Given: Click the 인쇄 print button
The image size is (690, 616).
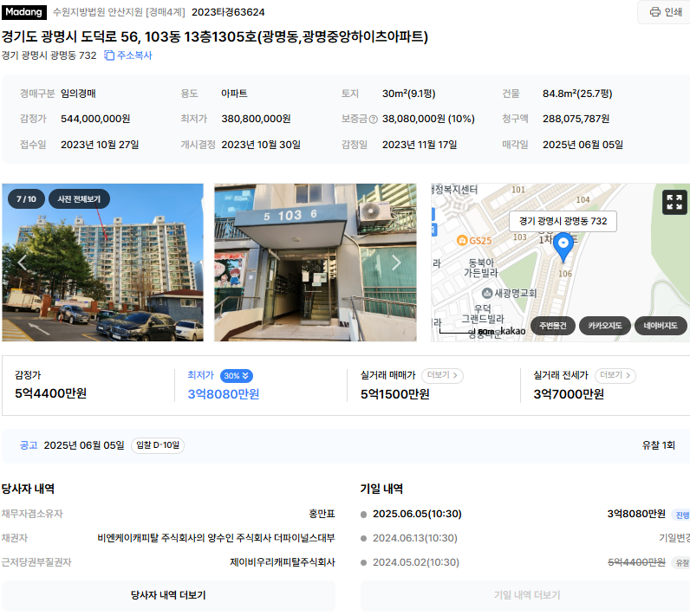Looking at the screenshot, I should 665,12.
